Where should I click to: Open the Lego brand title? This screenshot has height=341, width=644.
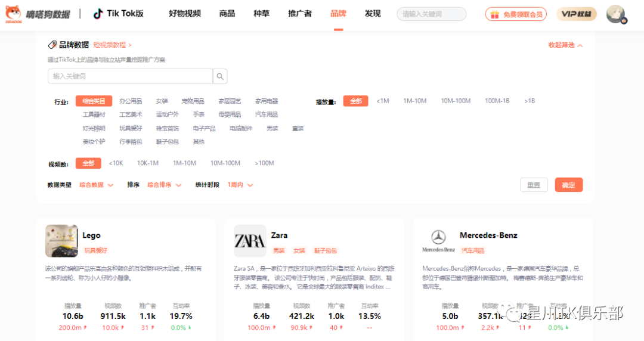pos(92,235)
